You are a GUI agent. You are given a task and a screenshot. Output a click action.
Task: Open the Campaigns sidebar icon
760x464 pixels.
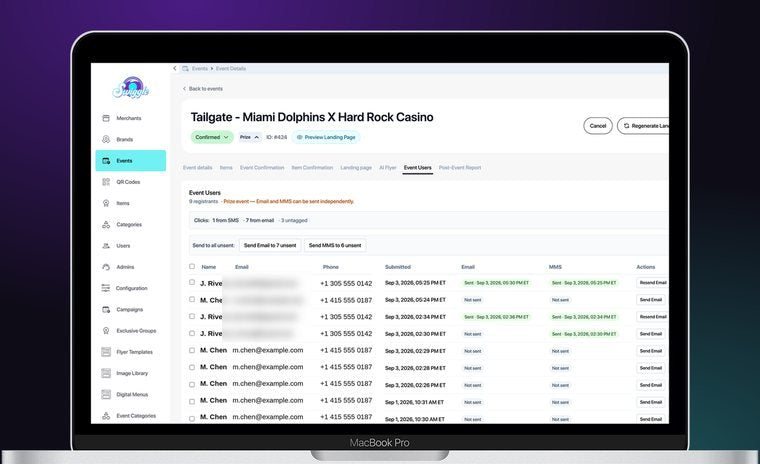click(106, 309)
